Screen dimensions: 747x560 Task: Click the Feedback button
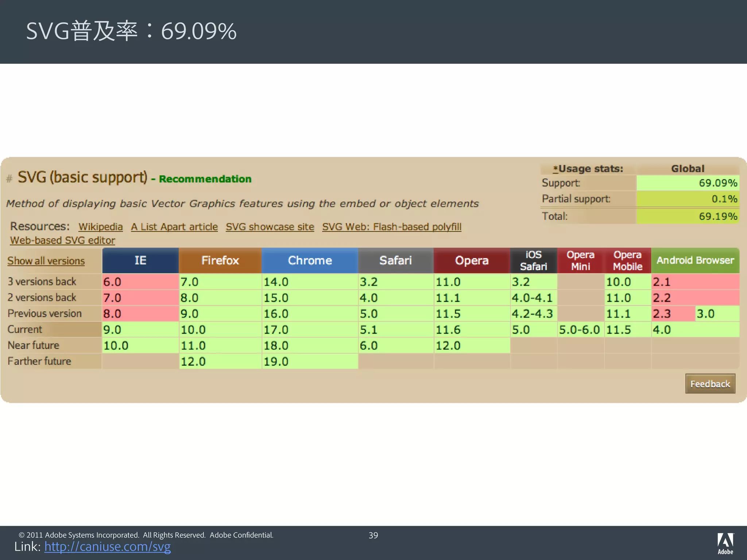[x=710, y=384]
